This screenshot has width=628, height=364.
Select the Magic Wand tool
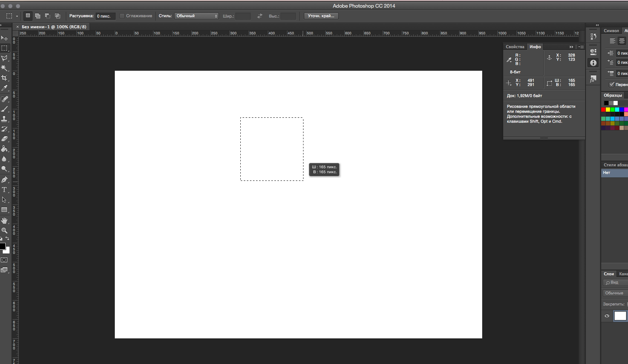[5, 68]
